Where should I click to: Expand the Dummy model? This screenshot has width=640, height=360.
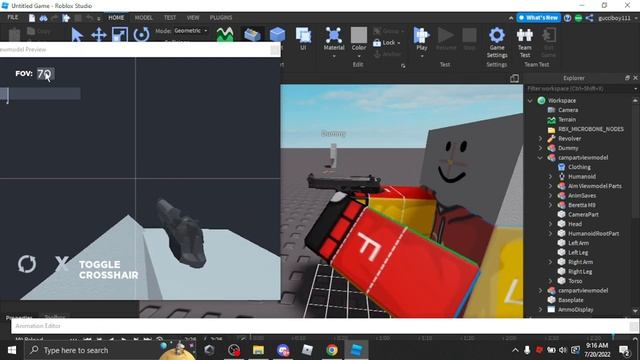(x=540, y=148)
